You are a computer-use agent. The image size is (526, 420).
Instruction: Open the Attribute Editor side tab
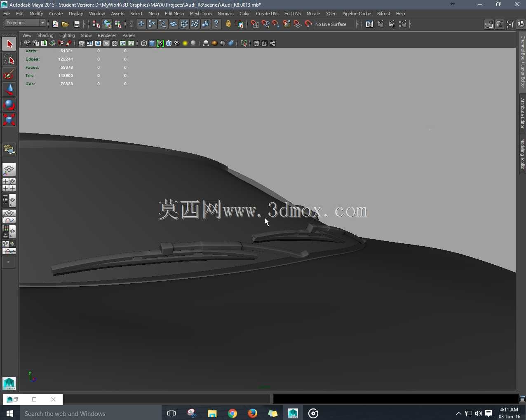point(522,113)
